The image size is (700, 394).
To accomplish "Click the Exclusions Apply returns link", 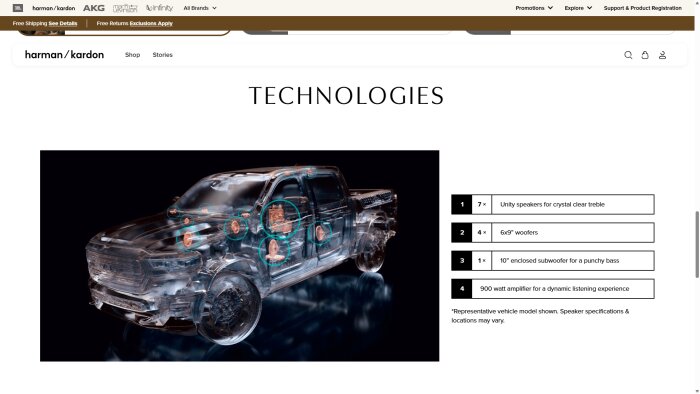I will click(x=151, y=23).
